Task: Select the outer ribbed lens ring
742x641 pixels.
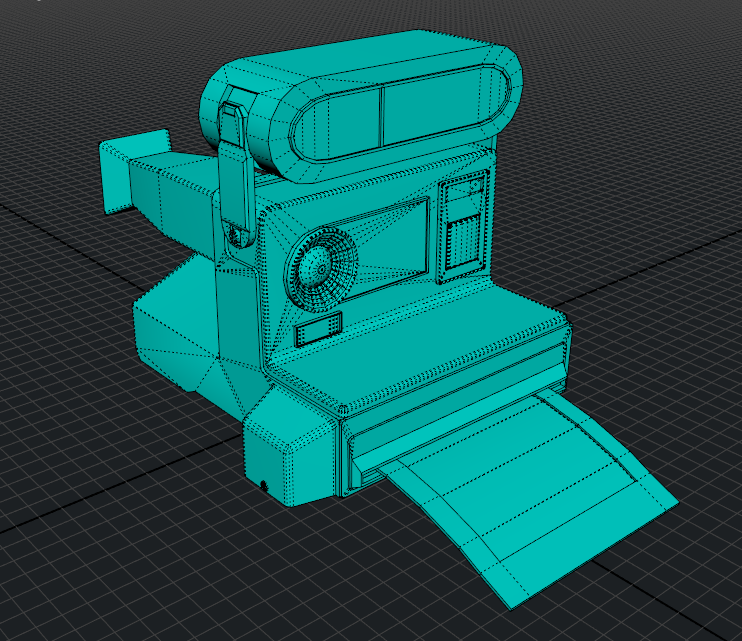Action: pyautogui.click(x=321, y=270)
